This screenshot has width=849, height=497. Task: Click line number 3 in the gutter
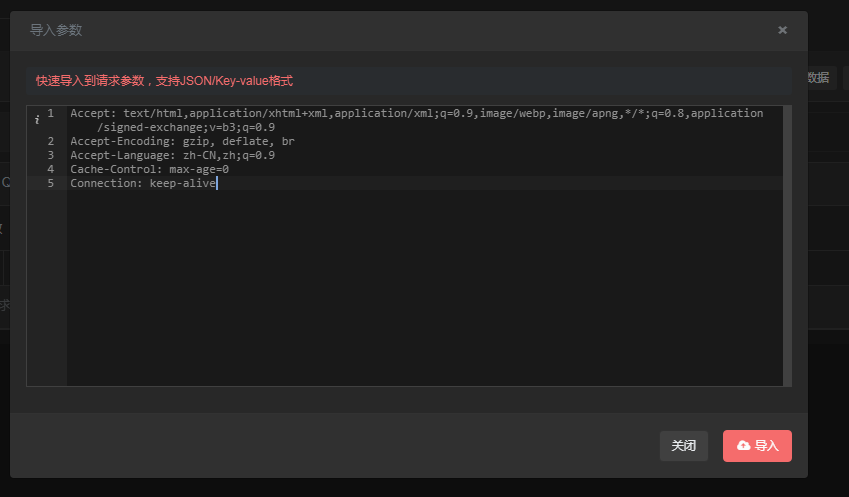pyautogui.click(x=50, y=155)
